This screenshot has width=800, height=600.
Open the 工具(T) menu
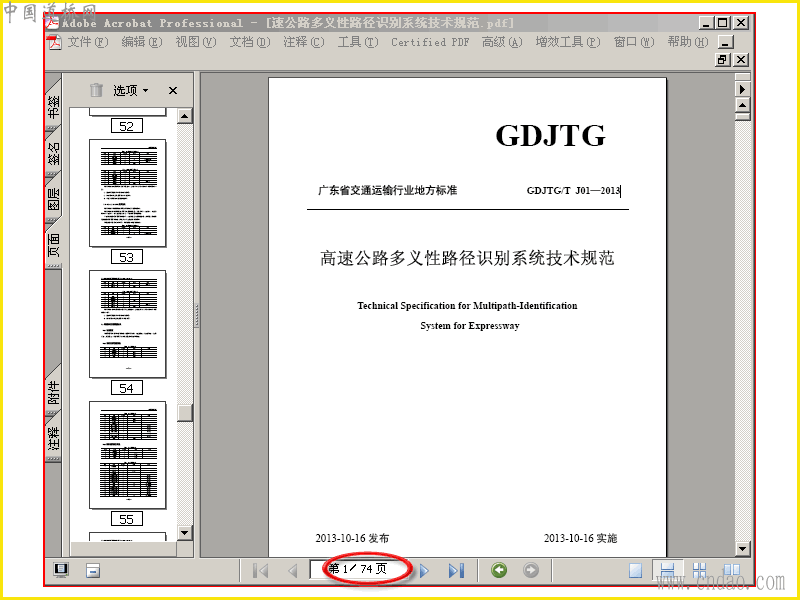[x=358, y=42]
